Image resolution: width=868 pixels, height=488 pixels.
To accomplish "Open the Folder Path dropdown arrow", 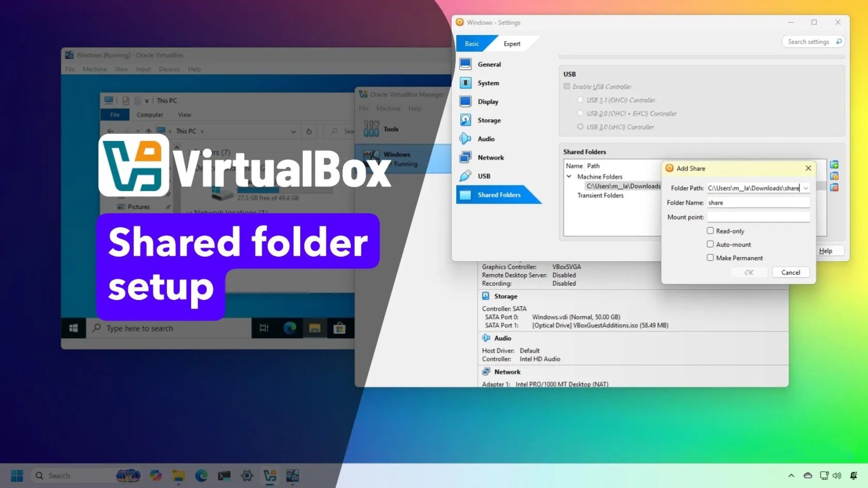I will (x=806, y=188).
